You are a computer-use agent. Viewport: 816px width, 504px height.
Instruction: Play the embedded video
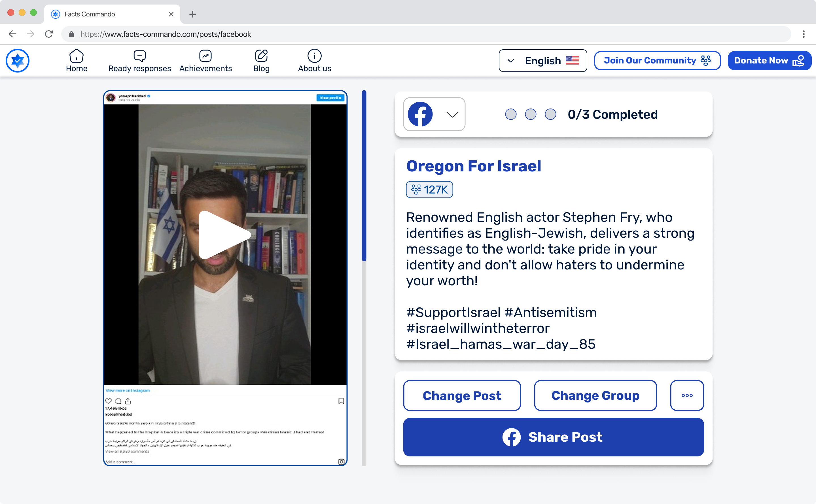click(225, 235)
